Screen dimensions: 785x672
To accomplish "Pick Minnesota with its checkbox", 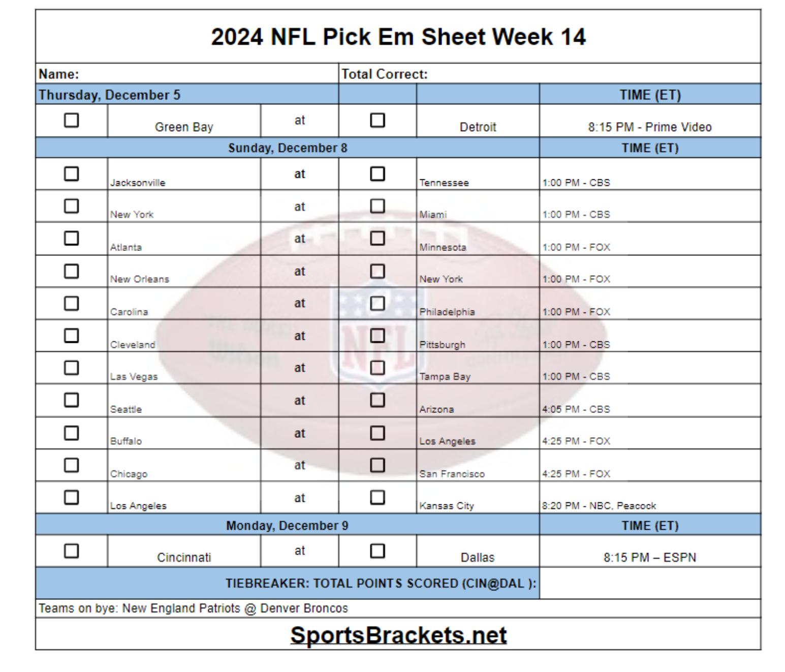I will click(378, 238).
